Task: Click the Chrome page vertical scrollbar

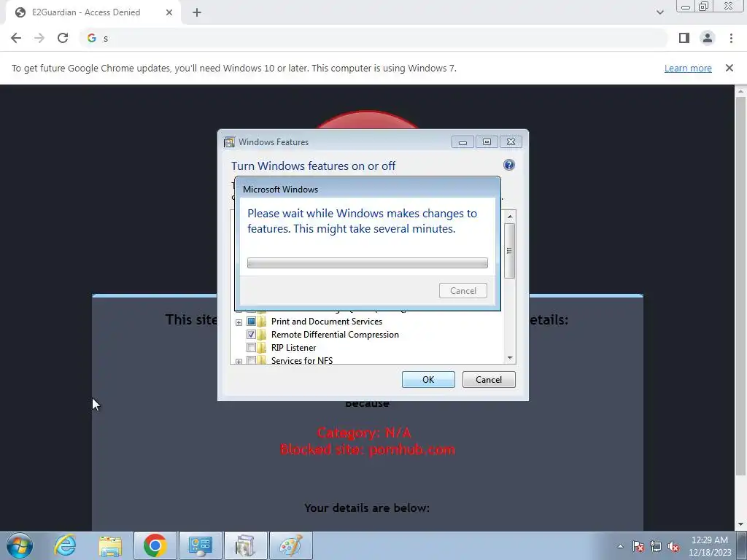Action: pos(740,286)
